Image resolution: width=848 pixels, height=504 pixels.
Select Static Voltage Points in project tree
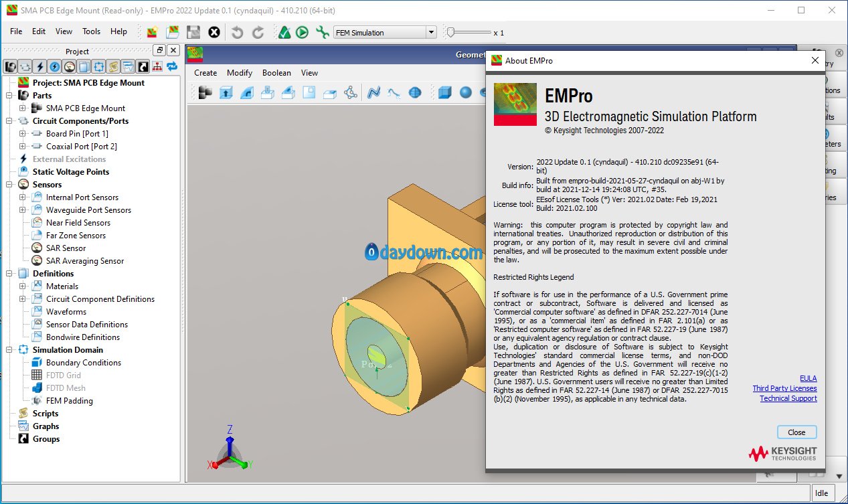pos(71,172)
